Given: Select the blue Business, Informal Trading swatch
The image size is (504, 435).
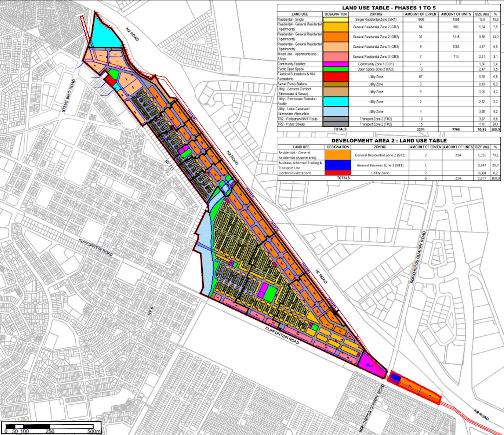Looking at the screenshot, I should (338, 165).
